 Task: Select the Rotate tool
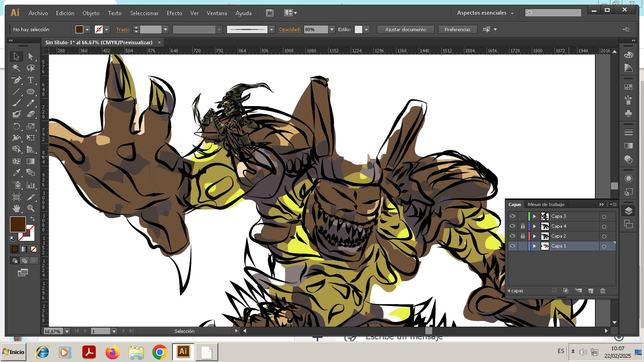[x=16, y=126]
